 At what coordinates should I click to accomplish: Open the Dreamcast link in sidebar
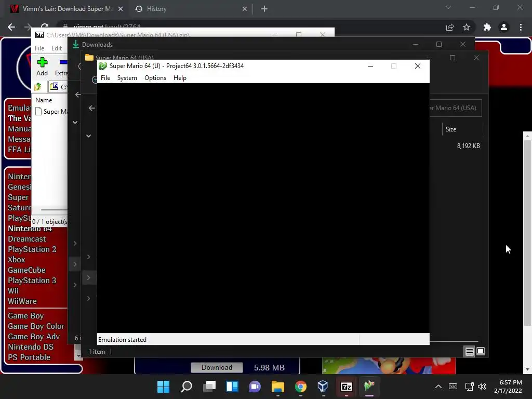pos(27,239)
